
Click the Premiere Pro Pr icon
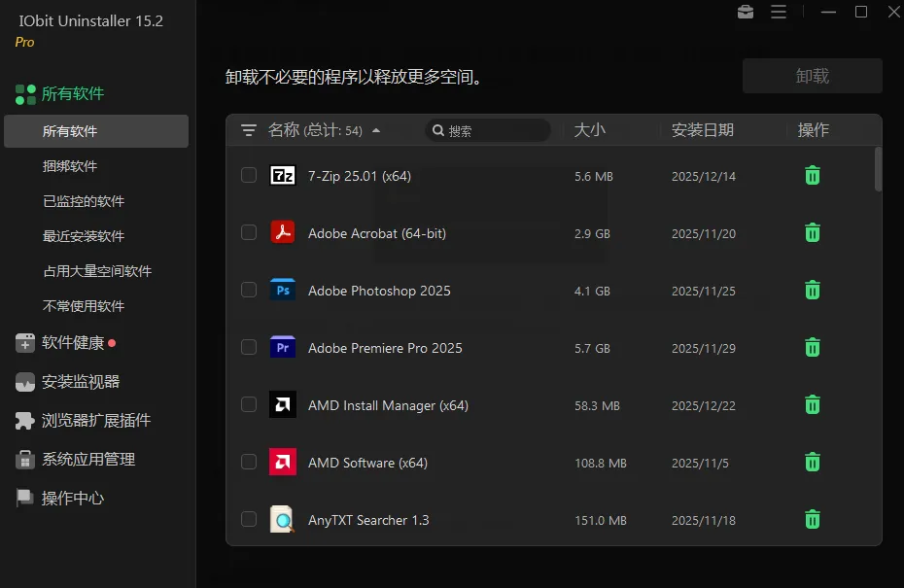(x=283, y=347)
